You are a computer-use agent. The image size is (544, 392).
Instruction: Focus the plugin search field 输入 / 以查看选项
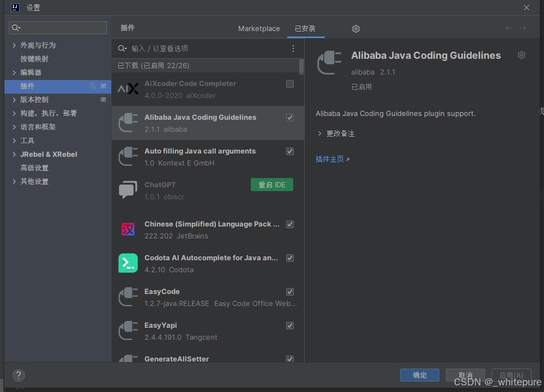click(x=208, y=48)
